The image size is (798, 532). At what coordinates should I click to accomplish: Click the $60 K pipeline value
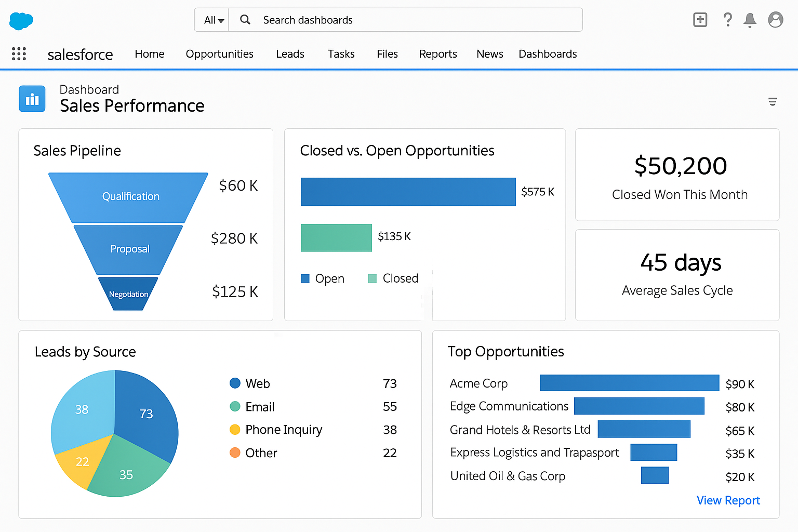[x=238, y=185]
